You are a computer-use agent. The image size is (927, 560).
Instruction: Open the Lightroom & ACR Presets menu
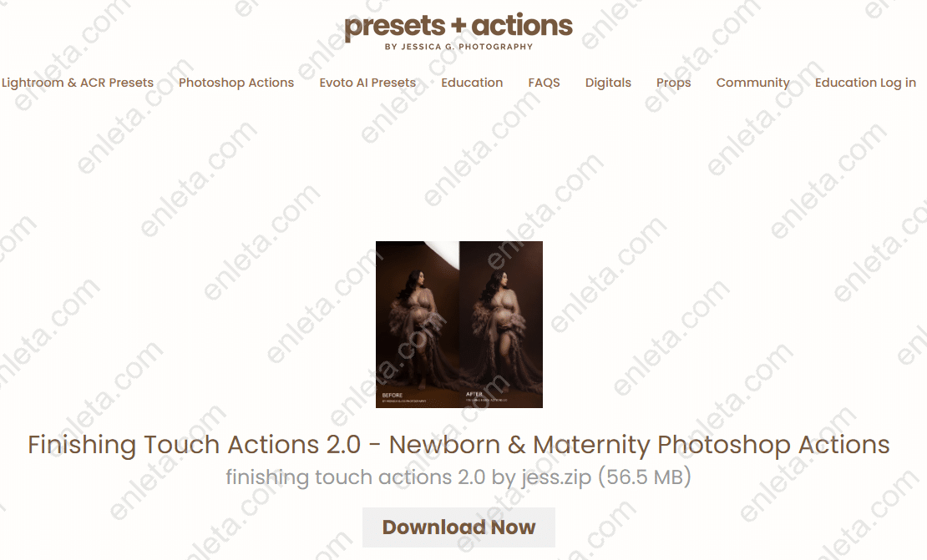point(78,83)
